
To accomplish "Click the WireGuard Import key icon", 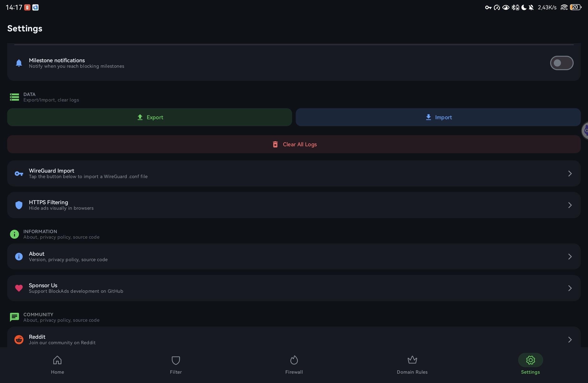I will coord(19,174).
